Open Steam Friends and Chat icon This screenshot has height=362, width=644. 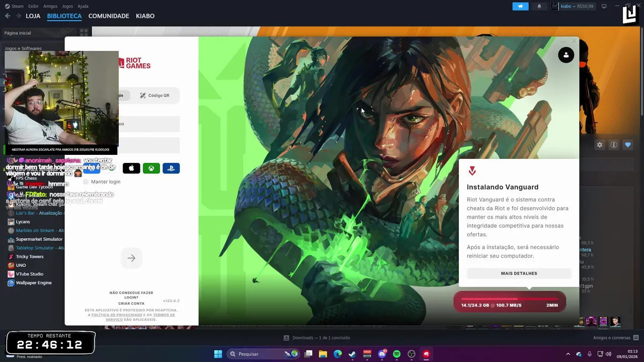point(636,338)
